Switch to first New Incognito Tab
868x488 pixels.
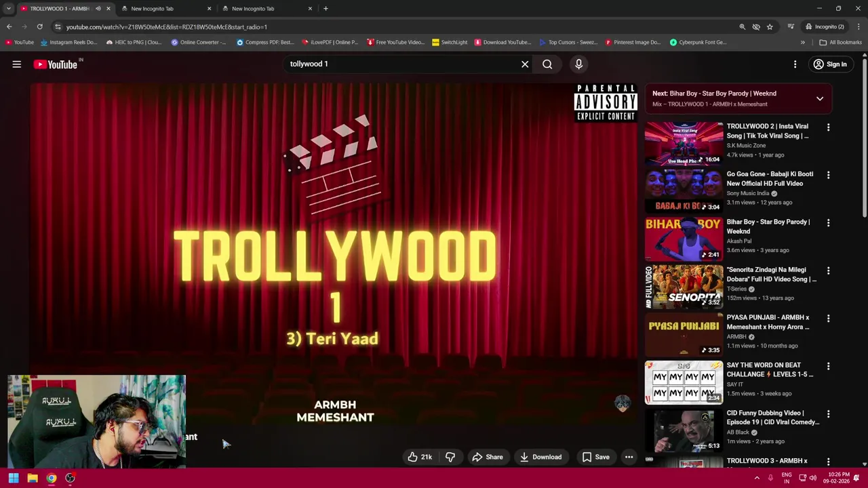coord(165,9)
